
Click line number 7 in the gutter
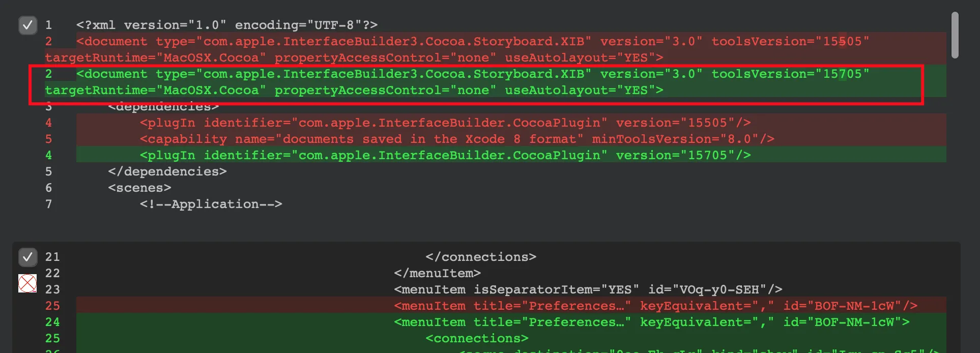(49, 204)
